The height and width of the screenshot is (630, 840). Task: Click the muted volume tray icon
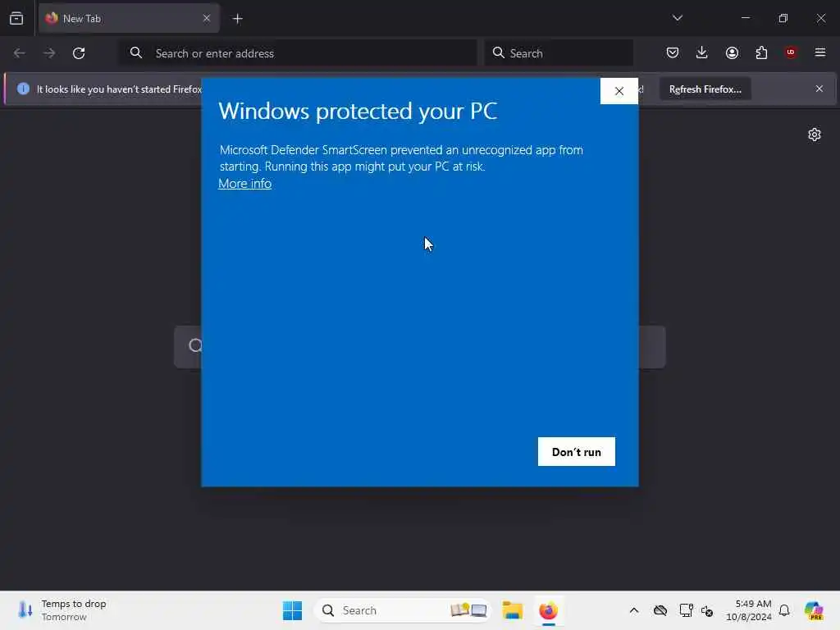click(x=707, y=610)
